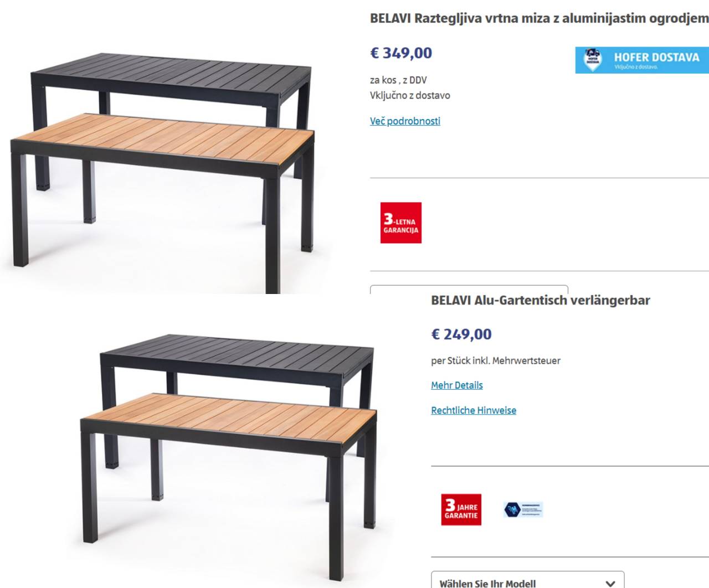This screenshot has height=588, width=709.
Task: Click the BELAVI Raztegljiva vrtna miza title
Action: coord(540,18)
